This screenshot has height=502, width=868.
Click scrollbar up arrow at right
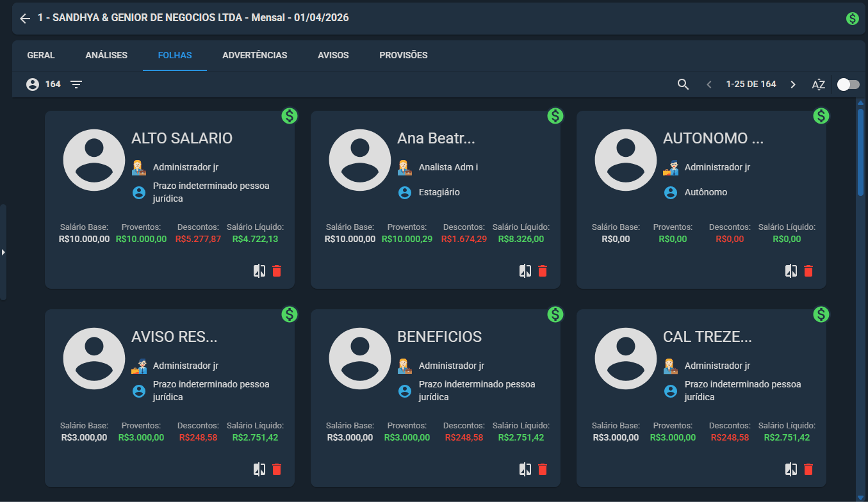(x=860, y=102)
